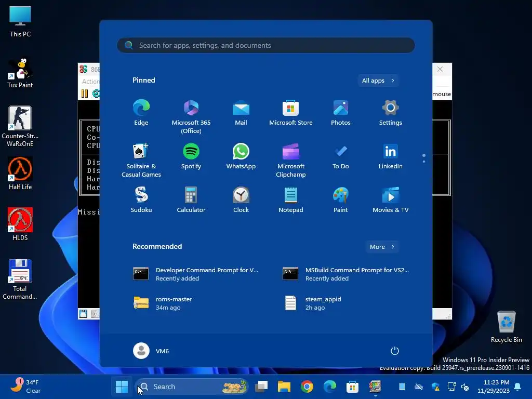The width and height of the screenshot is (532, 399).
Task: Open clock and date flyout
Action: pyautogui.click(x=494, y=387)
